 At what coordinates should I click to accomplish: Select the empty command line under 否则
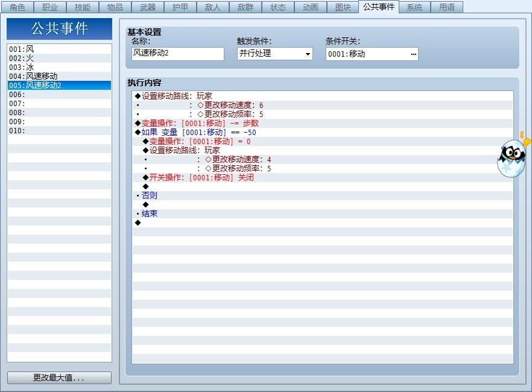[x=322, y=204]
